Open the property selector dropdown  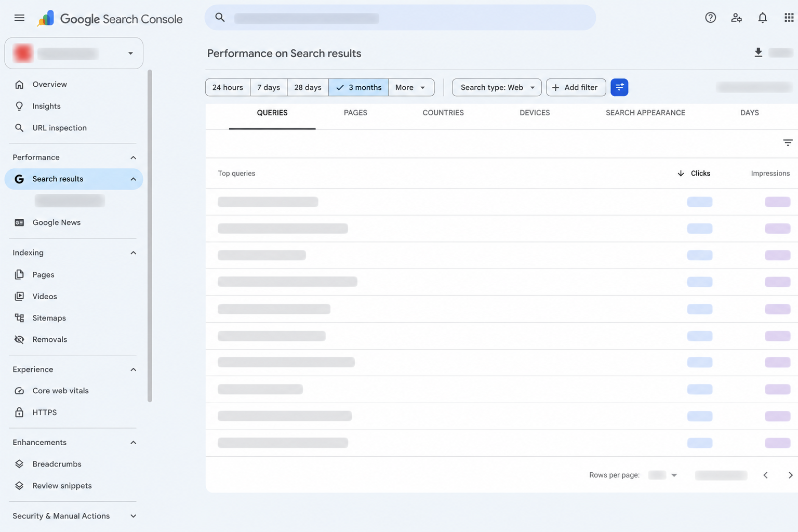pyautogui.click(x=74, y=53)
